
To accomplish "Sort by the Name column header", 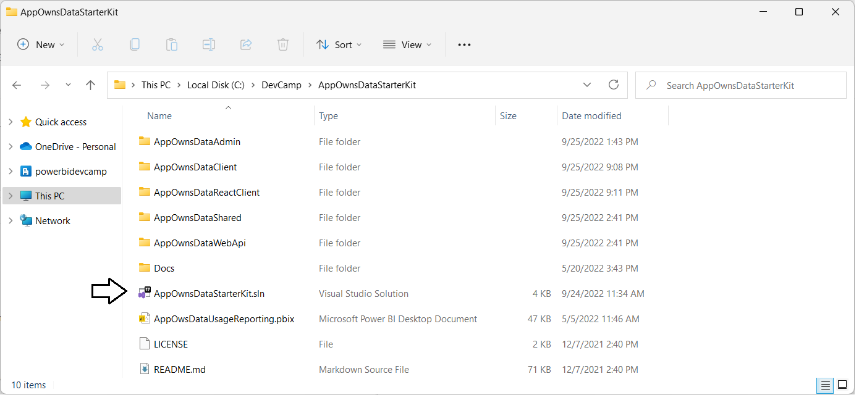I will click(x=159, y=116).
